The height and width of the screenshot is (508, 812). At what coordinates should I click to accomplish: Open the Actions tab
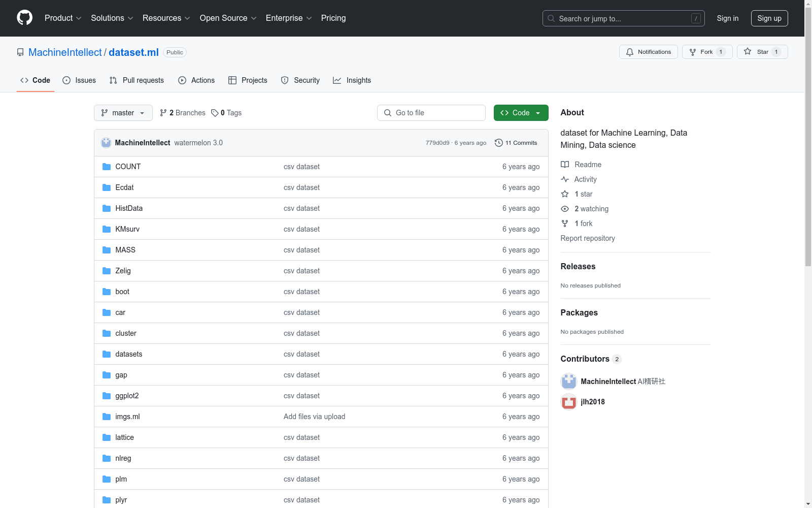pos(196,80)
